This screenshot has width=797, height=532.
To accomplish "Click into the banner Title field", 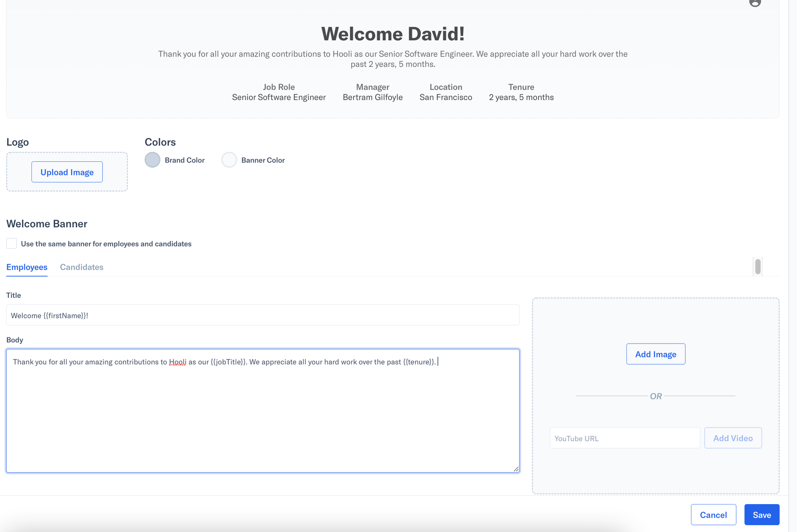I will tap(263, 315).
